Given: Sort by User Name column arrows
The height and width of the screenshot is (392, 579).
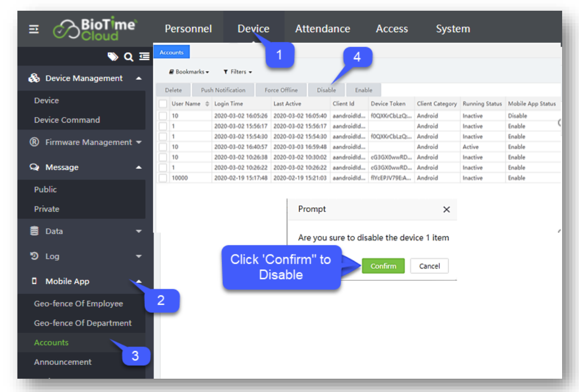Looking at the screenshot, I should click(x=207, y=104).
